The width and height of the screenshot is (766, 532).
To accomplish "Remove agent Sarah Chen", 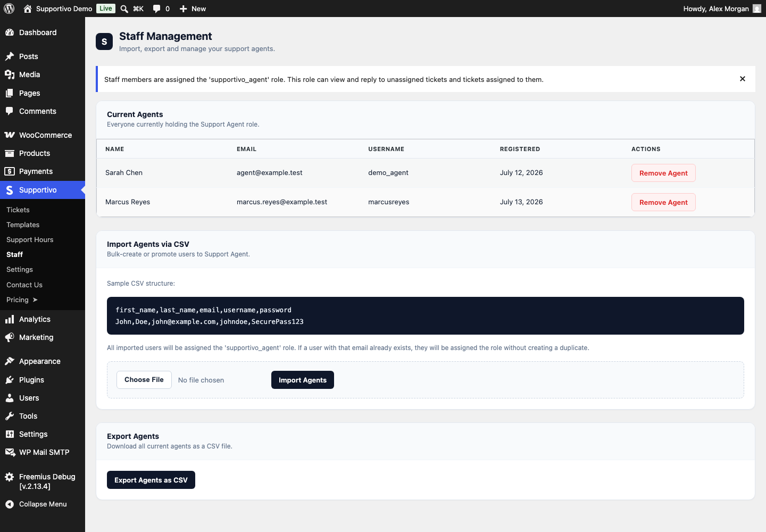I will [663, 173].
